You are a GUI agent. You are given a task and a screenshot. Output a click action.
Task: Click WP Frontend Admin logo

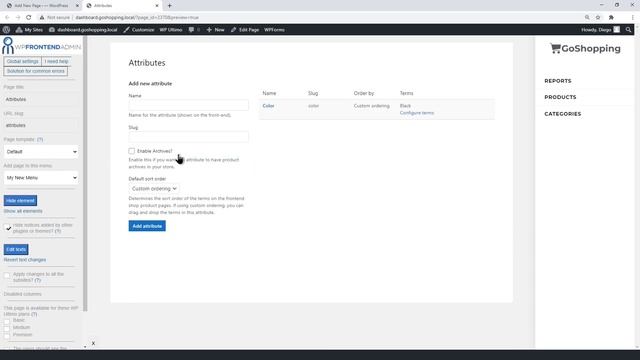click(x=42, y=46)
